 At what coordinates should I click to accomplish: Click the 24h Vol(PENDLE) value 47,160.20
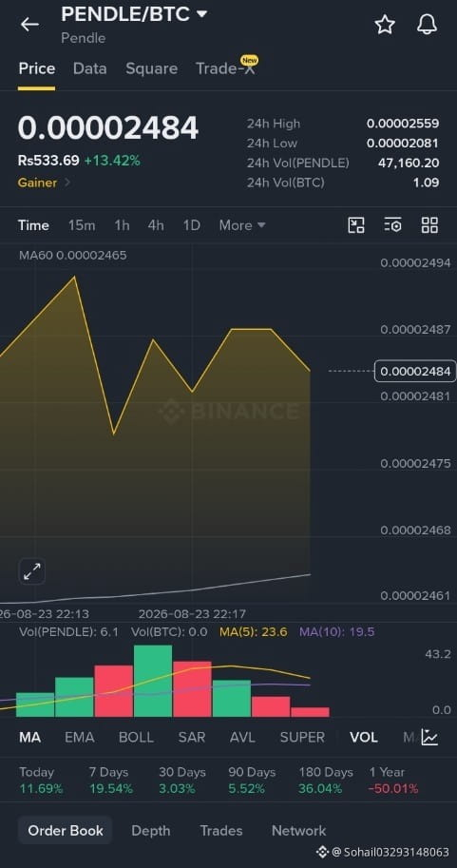tap(409, 163)
